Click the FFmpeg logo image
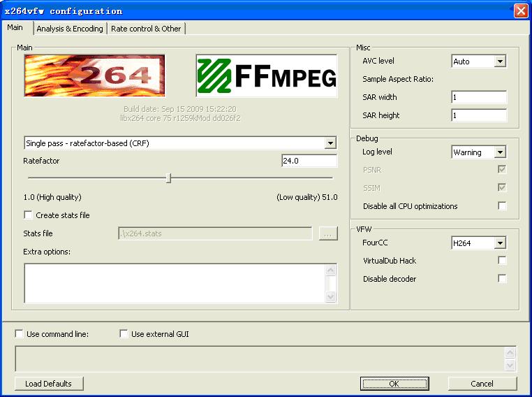The height and width of the screenshot is (397, 532). 266,75
